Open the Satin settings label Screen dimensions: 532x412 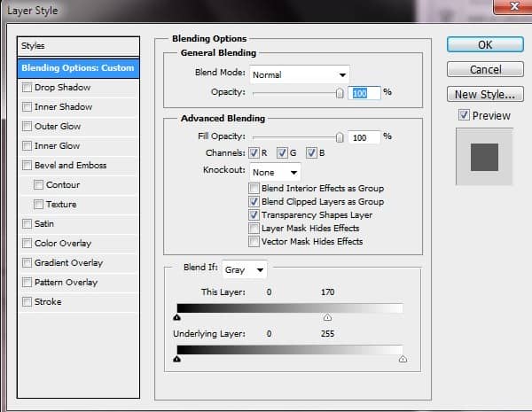click(x=44, y=224)
